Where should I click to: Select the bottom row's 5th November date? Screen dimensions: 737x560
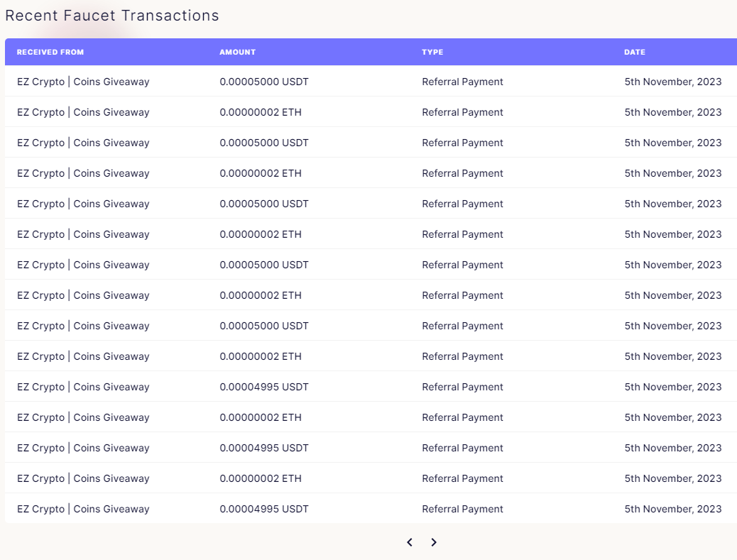coord(672,509)
